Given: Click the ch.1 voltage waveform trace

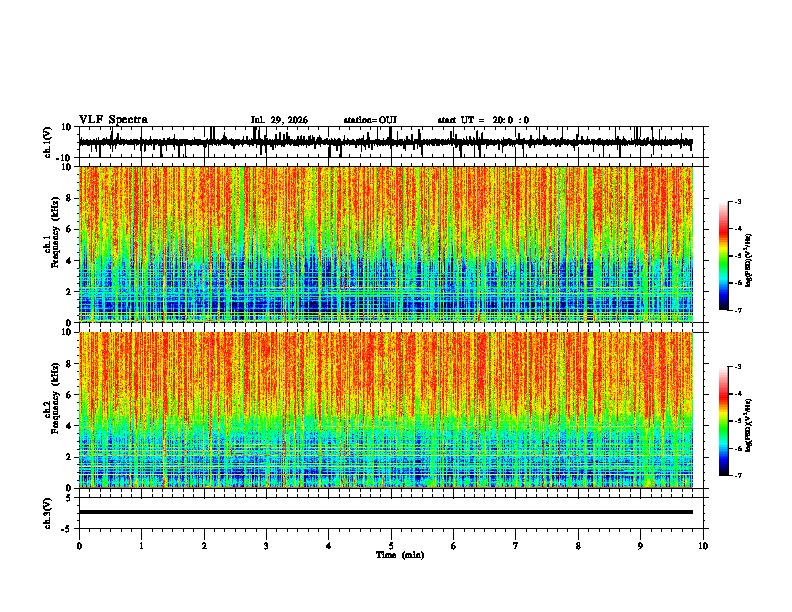Looking at the screenshot, I should [386, 142].
